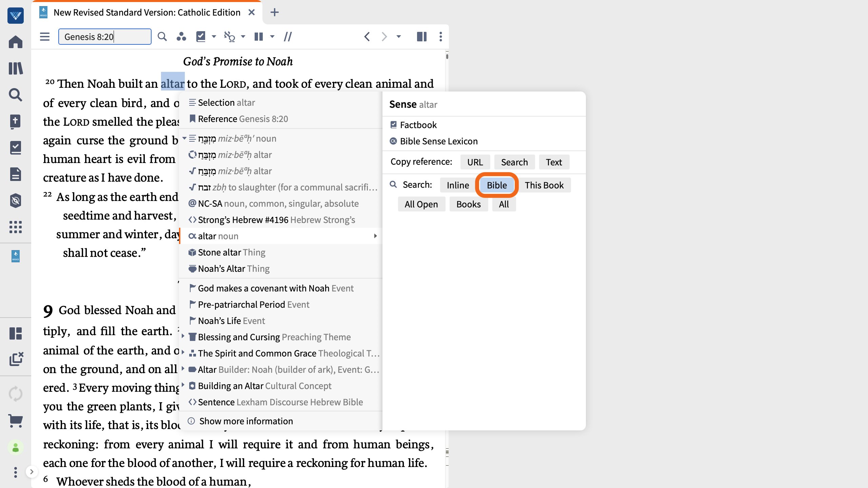Screen dimensions: 868x488
Task: Go forward with the right arrow
Action: pyautogui.click(x=384, y=37)
